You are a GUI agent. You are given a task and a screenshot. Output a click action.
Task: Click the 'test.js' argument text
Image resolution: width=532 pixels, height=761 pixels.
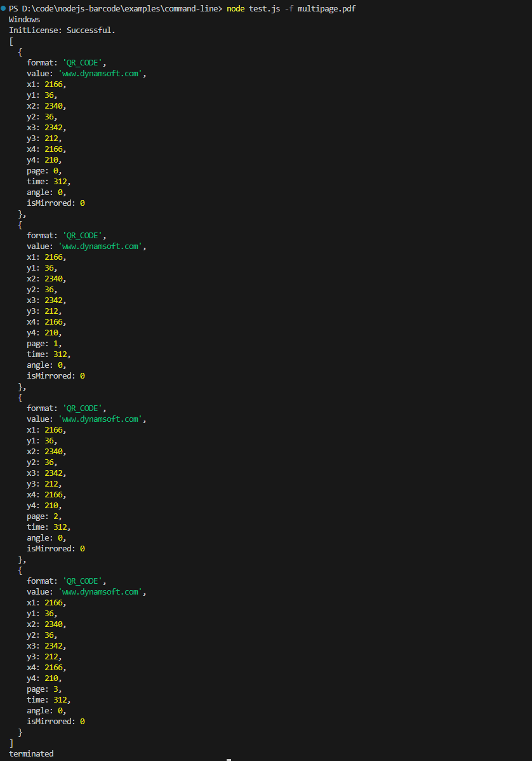click(264, 8)
